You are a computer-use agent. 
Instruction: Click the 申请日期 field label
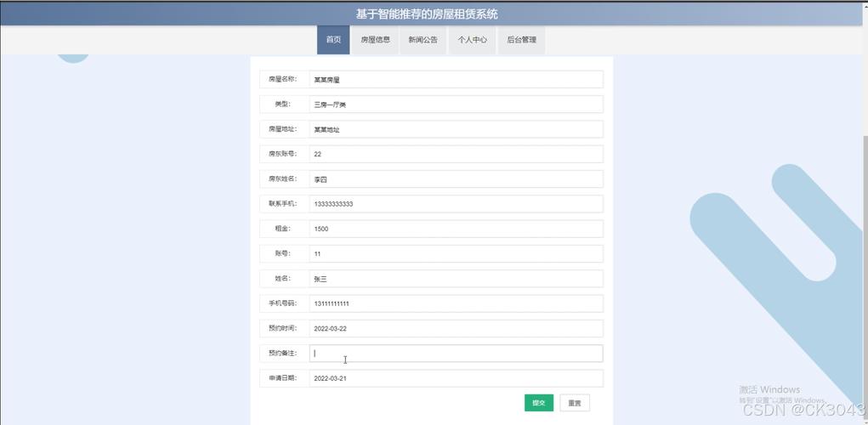click(283, 378)
